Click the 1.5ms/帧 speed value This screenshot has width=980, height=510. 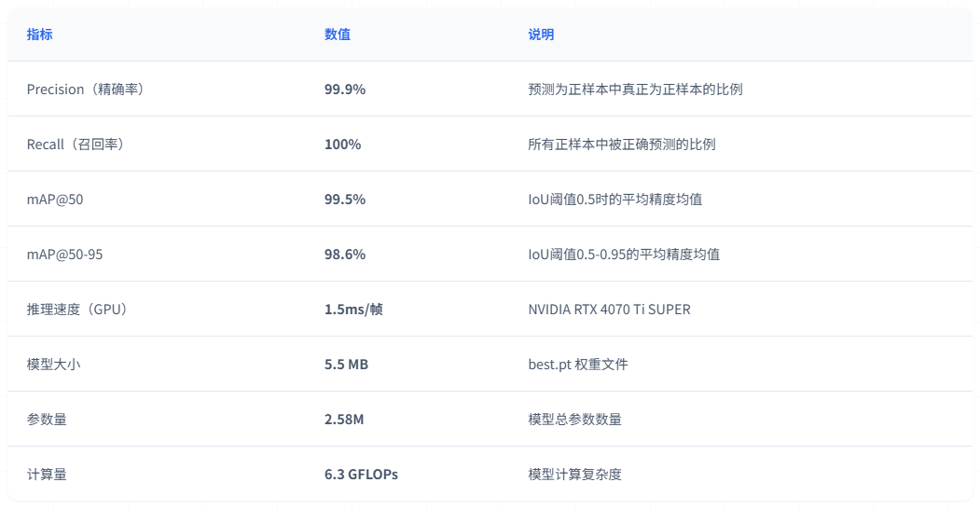point(353,310)
